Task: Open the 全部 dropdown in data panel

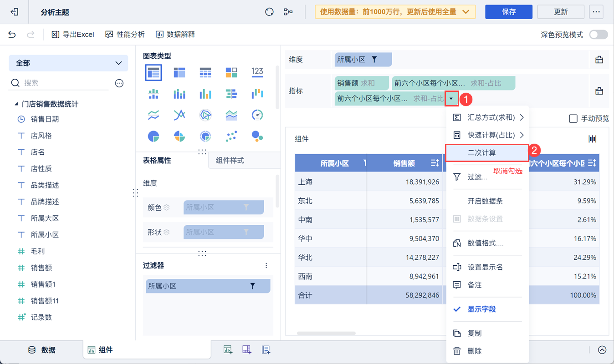Action: (68, 63)
